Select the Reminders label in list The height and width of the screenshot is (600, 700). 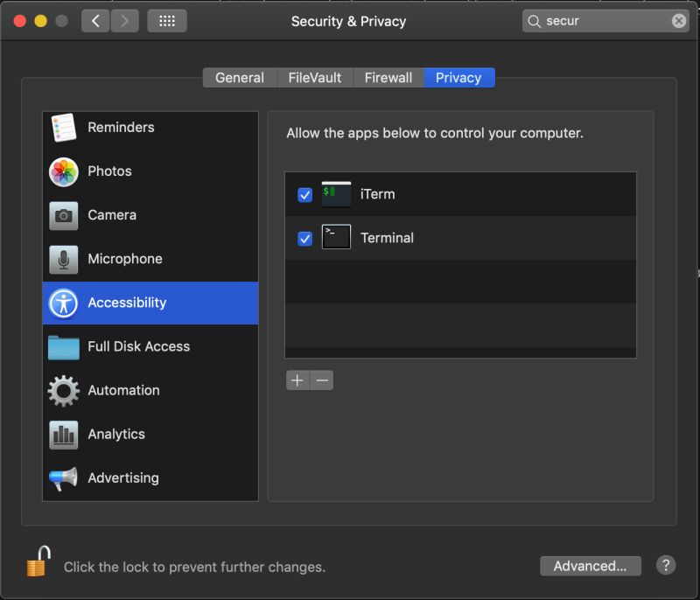(121, 128)
